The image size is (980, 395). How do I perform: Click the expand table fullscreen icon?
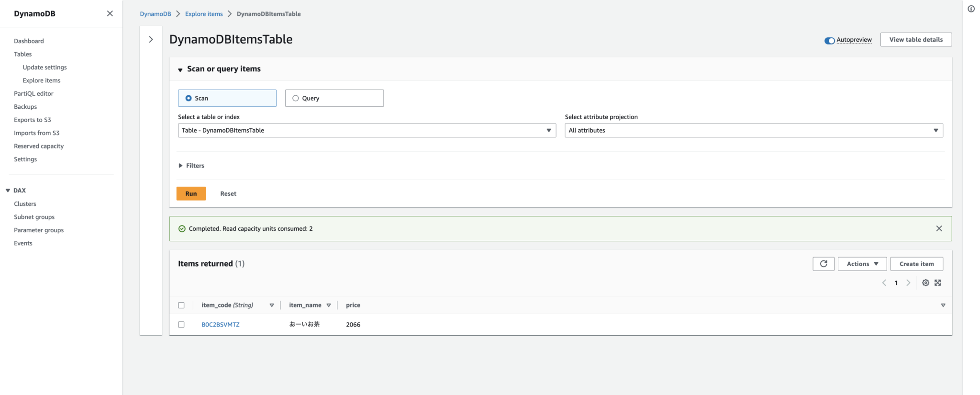pyautogui.click(x=938, y=283)
